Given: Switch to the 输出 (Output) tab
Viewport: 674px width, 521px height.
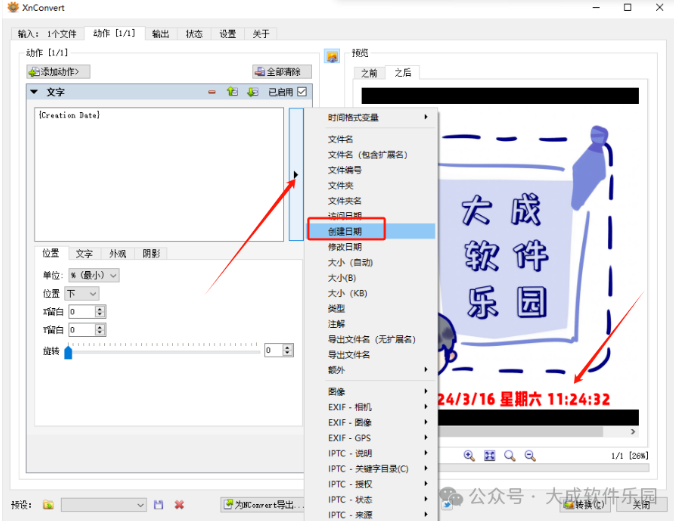Looking at the screenshot, I should pyautogui.click(x=160, y=34).
